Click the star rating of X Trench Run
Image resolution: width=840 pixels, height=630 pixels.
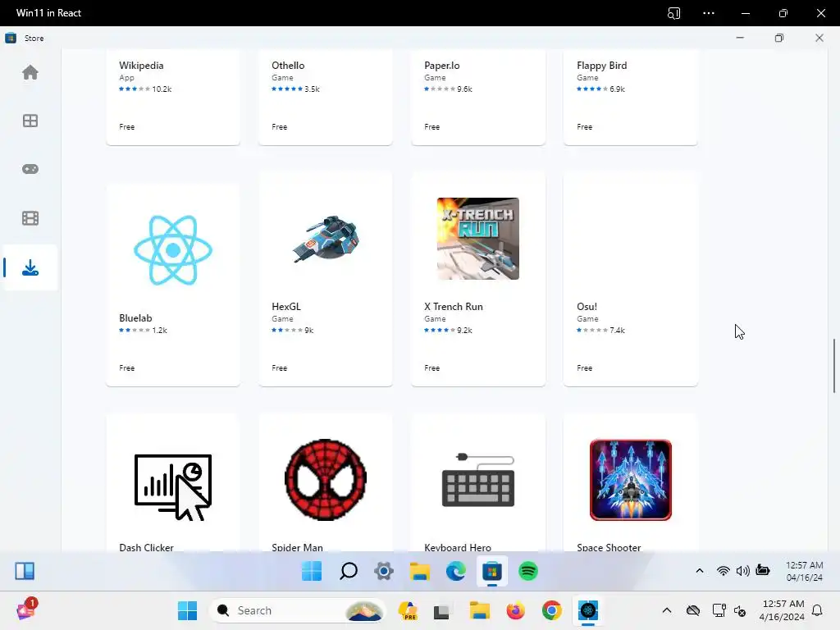click(440, 330)
